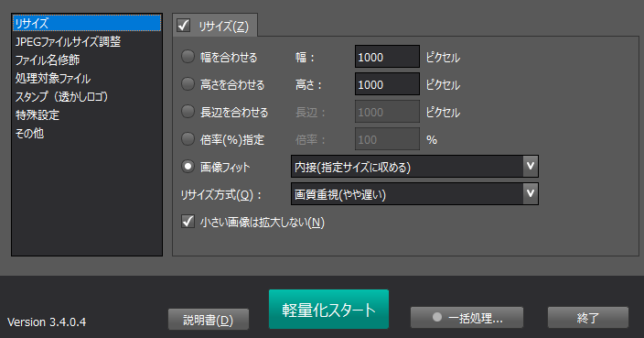Select ファイル名修飾 in the sidebar
This screenshot has height=338, width=644.
coord(48,60)
